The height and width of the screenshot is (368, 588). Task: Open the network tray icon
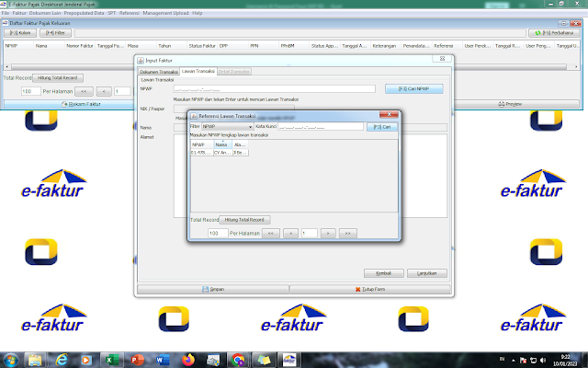533,360
